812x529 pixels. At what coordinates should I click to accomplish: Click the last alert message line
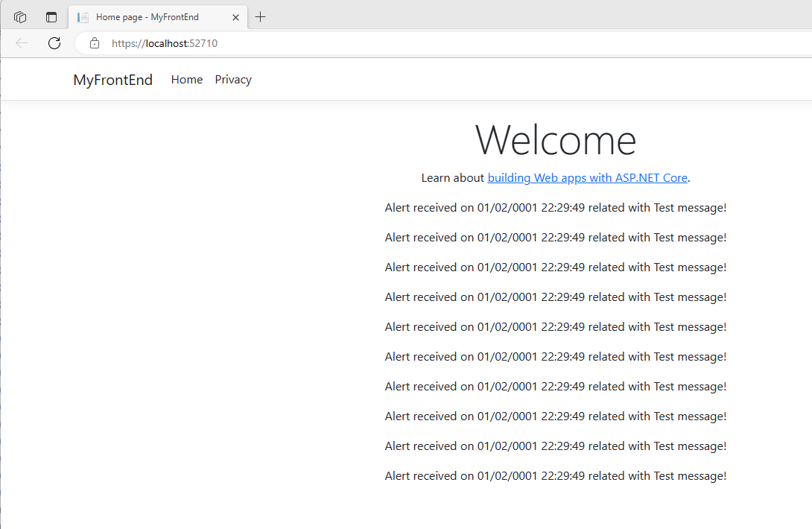click(555, 475)
